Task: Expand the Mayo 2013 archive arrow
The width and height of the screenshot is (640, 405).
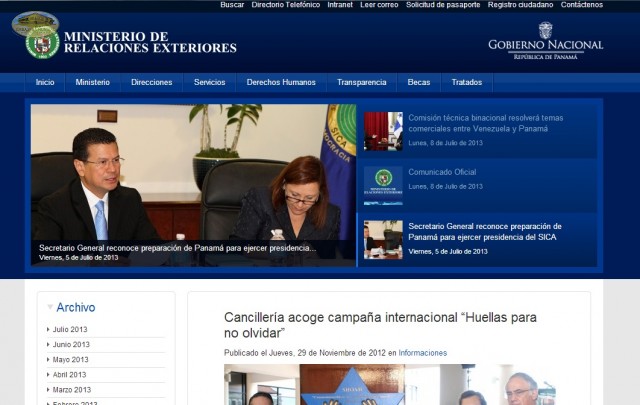Action: 48,359
